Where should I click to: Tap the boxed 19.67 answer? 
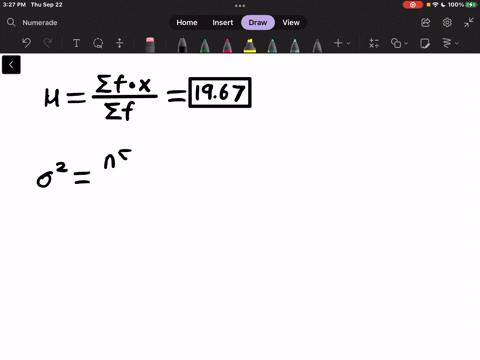point(220,92)
